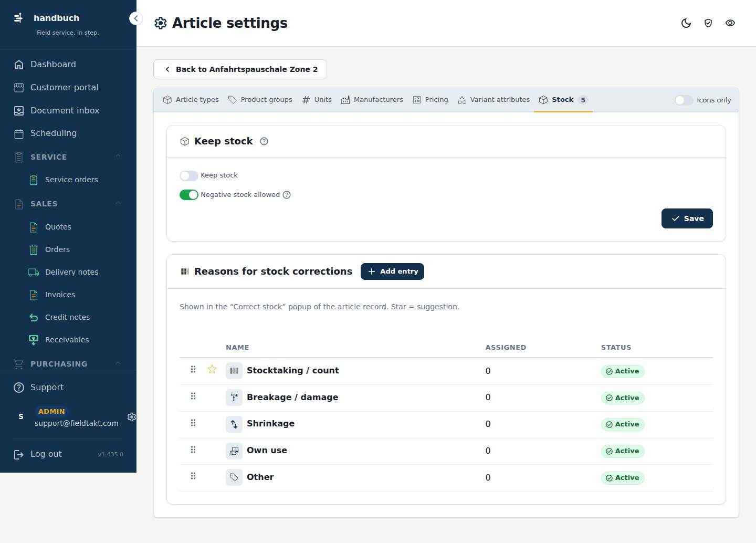Open the Shrinkage reason entry
The width and height of the screenshot is (756, 543).
click(x=270, y=424)
